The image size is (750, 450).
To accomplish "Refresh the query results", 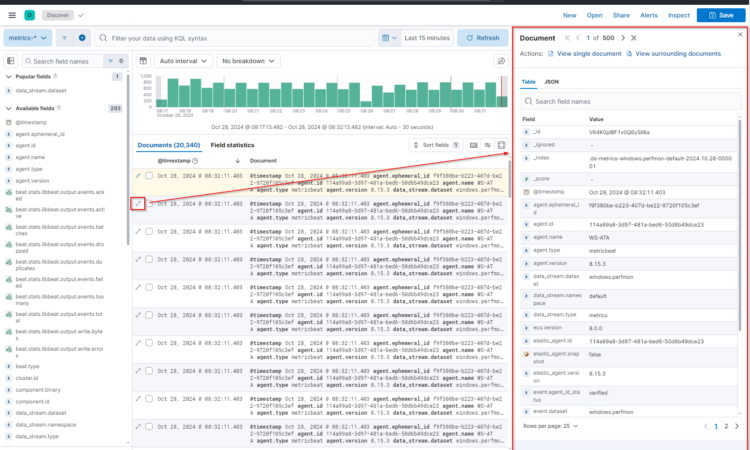I will tap(483, 38).
